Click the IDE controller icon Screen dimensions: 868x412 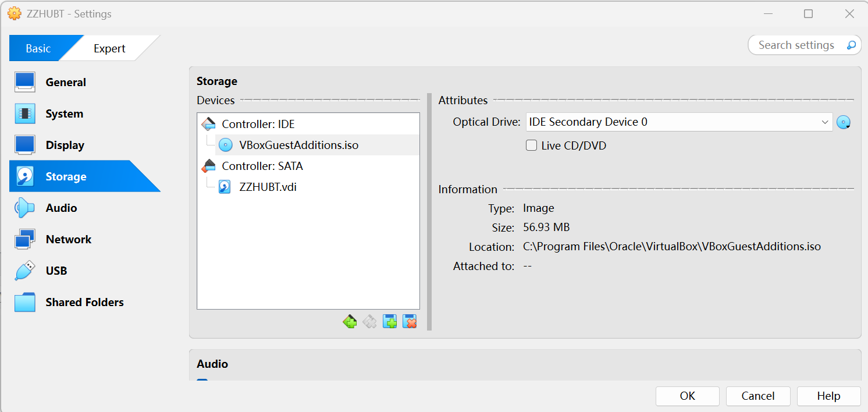(x=208, y=124)
